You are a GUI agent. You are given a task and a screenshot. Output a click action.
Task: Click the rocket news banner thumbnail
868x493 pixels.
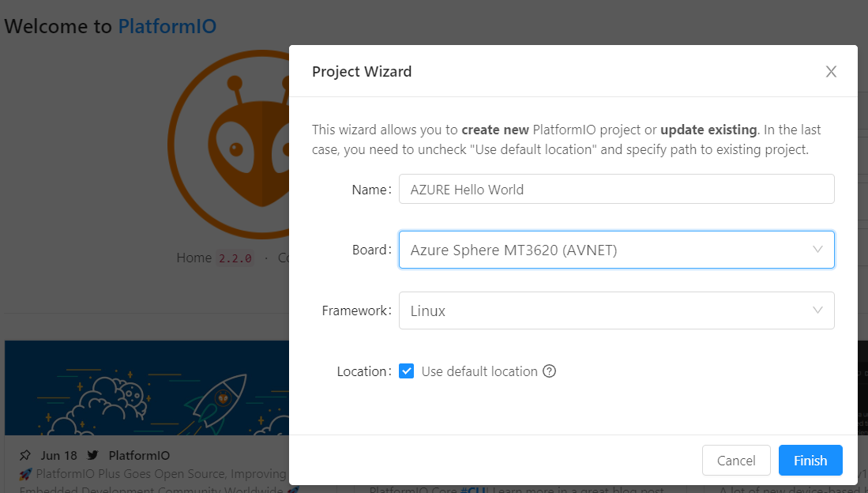pyautogui.click(x=147, y=388)
